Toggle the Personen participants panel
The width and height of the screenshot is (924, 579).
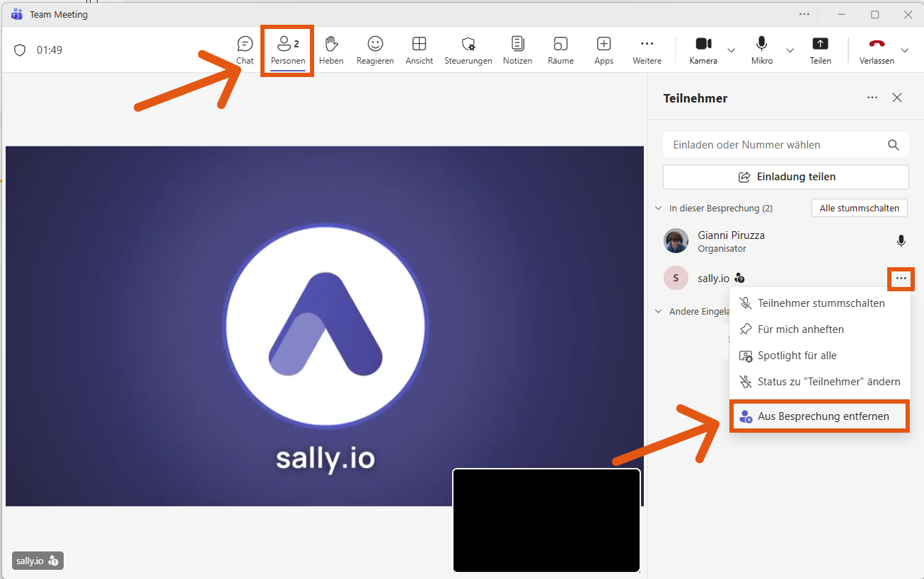[287, 49]
